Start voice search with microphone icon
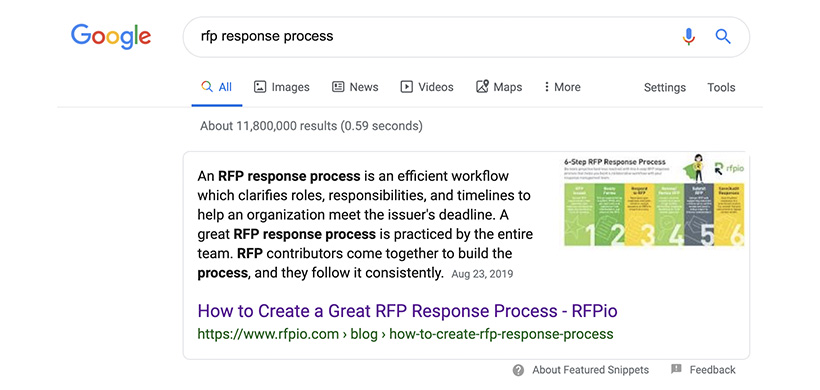This screenshot has height=390, width=820. click(689, 36)
